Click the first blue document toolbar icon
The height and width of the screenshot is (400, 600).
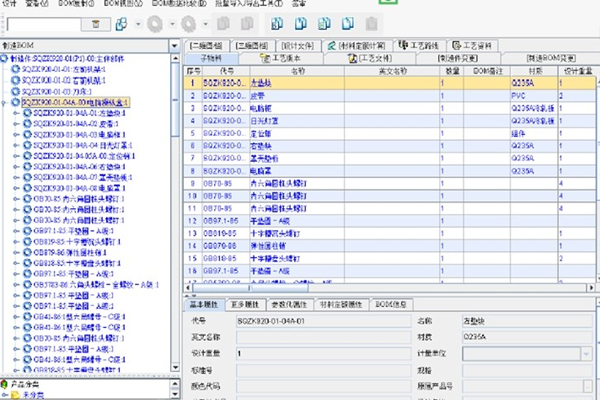tap(277, 24)
